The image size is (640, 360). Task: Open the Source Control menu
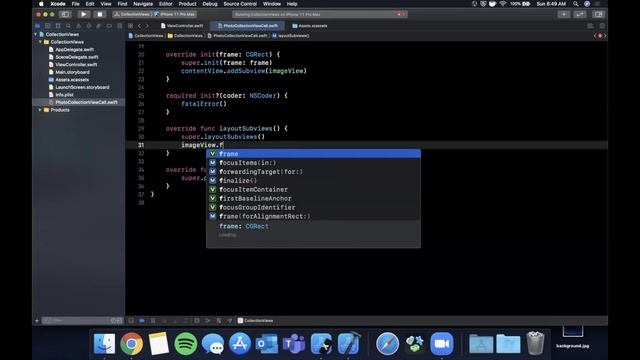tap(240, 4)
